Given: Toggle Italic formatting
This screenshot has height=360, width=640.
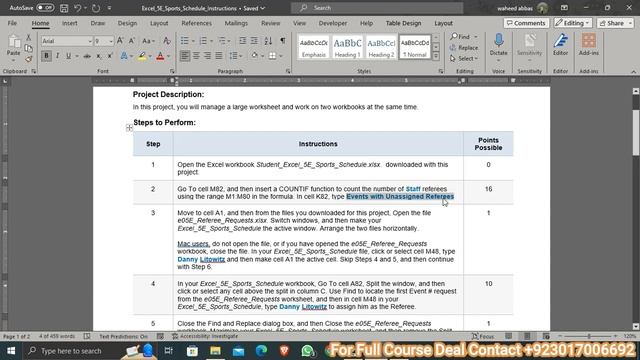Looking at the screenshot, I should click(x=57, y=56).
